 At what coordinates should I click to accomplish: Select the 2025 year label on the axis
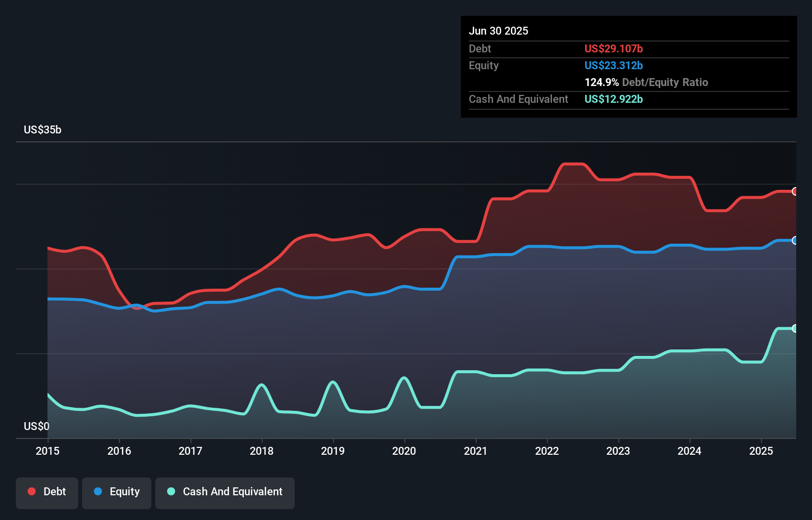click(x=761, y=451)
